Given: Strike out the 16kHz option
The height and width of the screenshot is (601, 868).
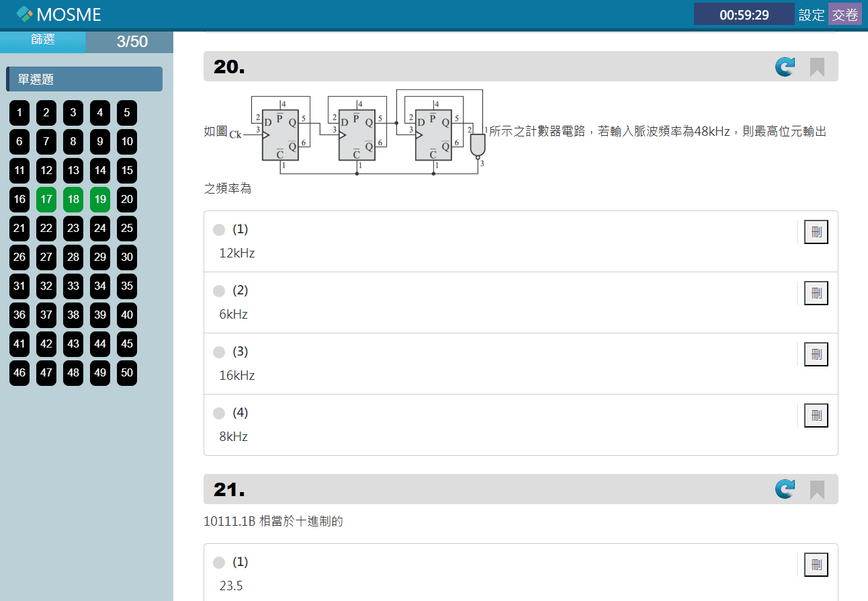Looking at the screenshot, I should (816, 354).
